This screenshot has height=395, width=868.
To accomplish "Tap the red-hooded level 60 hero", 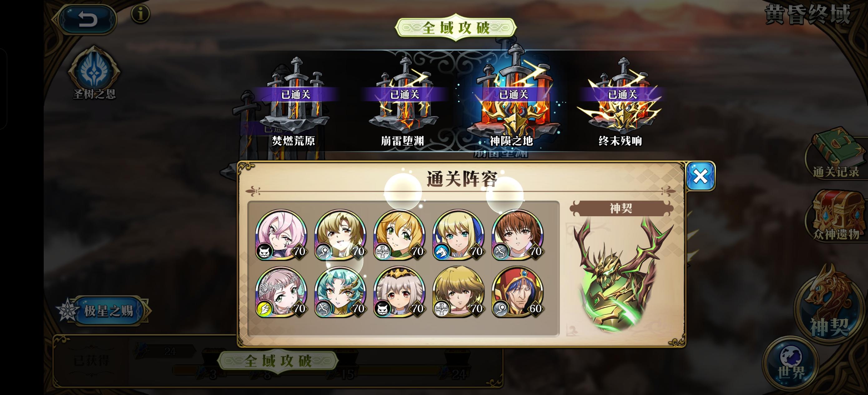I will (x=518, y=292).
